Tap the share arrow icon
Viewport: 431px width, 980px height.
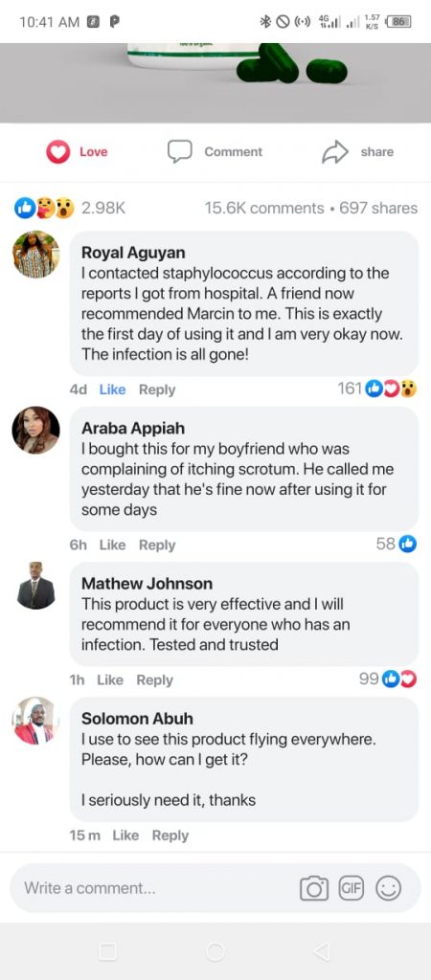coord(334,152)
